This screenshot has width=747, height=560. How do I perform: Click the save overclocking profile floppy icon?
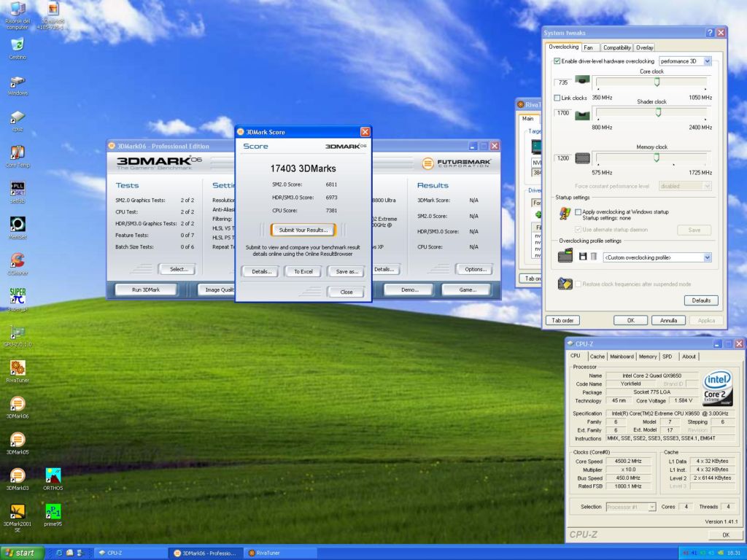(583, 257)
